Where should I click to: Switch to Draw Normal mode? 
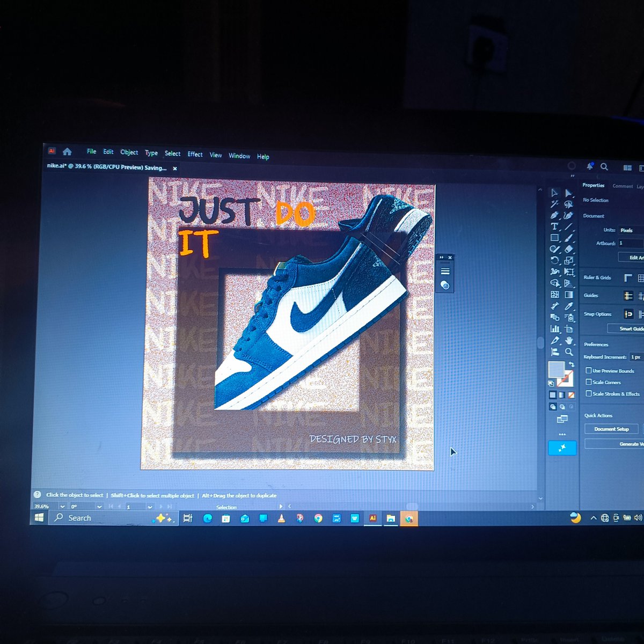(x=552, y=407)
